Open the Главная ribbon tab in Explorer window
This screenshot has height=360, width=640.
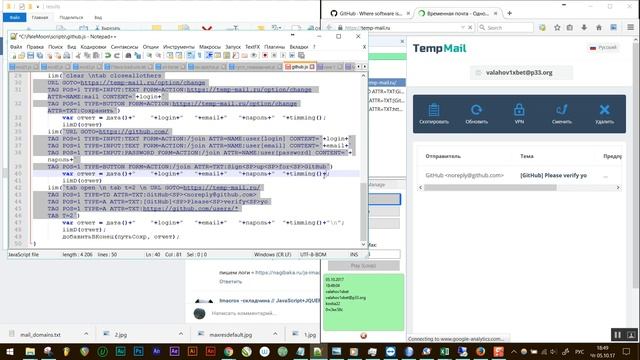(40, 18)
